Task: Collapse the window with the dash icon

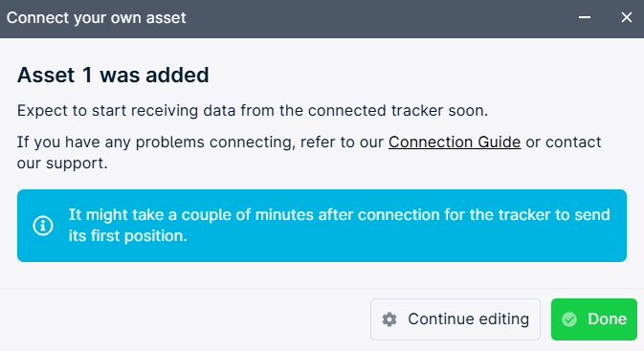Action: click(x=585, y=17)
